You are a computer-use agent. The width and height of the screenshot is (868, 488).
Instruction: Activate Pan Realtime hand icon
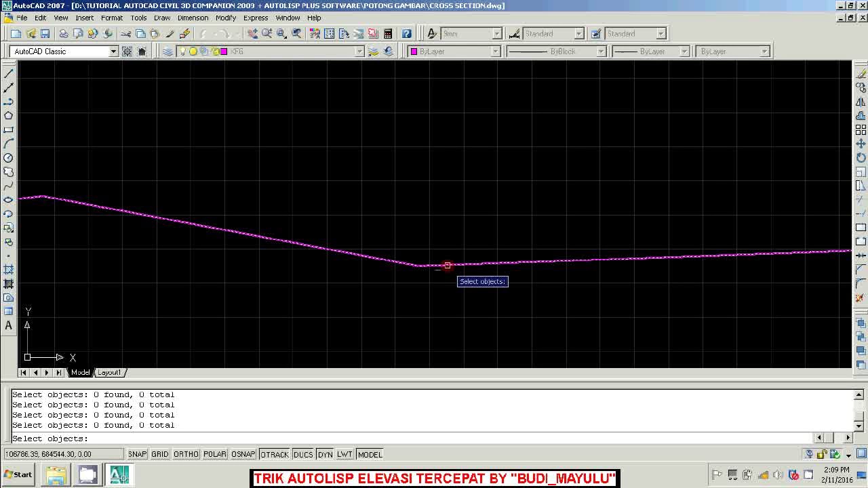252,33
